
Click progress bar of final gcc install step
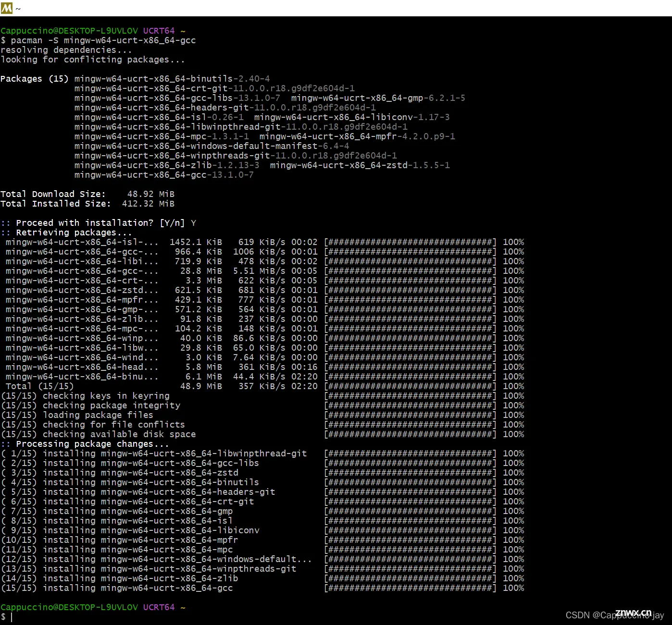tap(410, 588)
